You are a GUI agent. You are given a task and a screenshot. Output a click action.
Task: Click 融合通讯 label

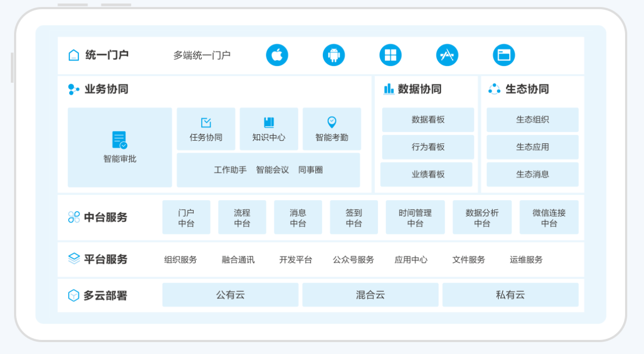tap(238, 259)
